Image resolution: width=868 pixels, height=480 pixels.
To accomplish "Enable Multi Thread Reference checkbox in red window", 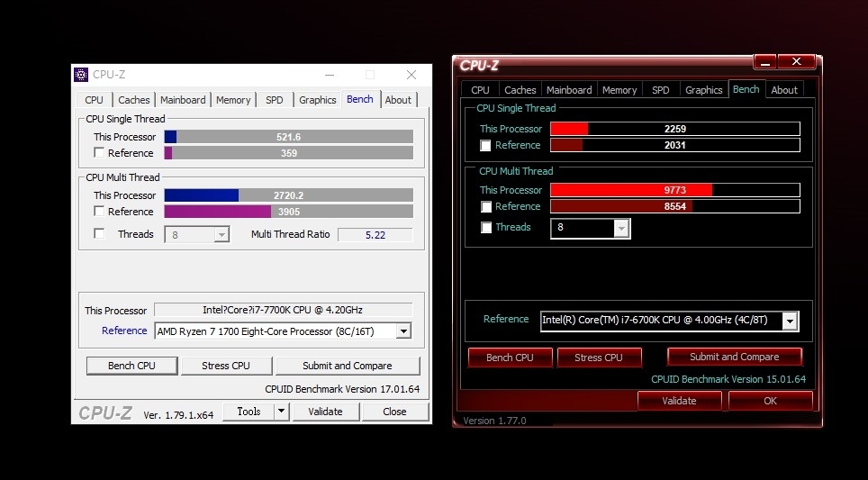I will pos(485,206).
